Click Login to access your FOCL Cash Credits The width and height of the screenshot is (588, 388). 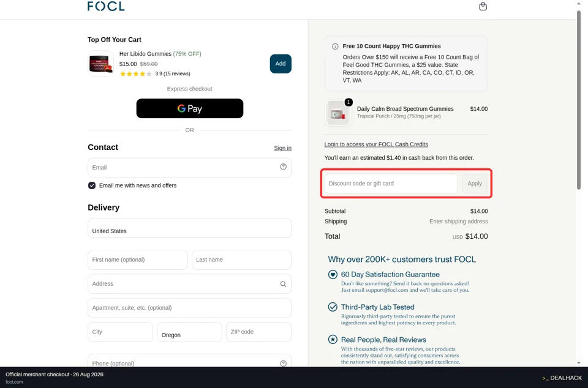point(376,144)
